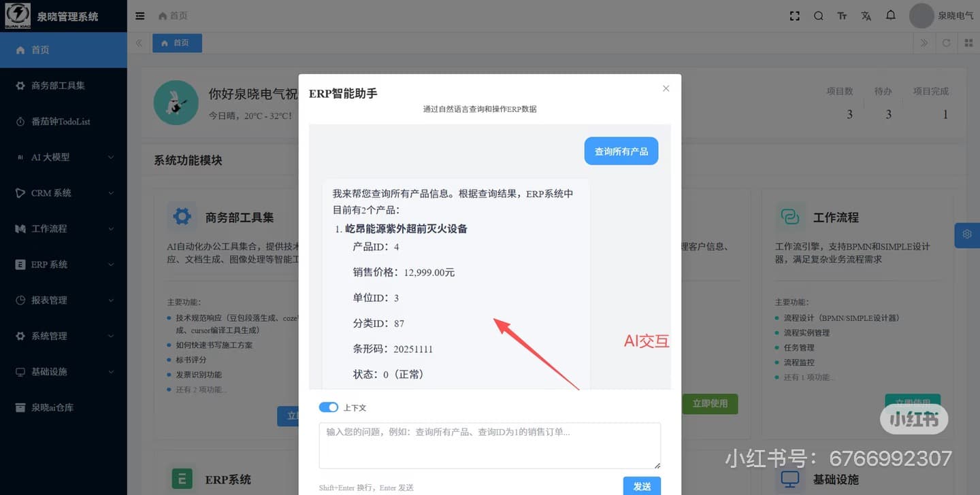Viewport: 980px width, 495px height.
Task: Open 番茄钟TodoList in the sidebar
Action: click(63, 122)
